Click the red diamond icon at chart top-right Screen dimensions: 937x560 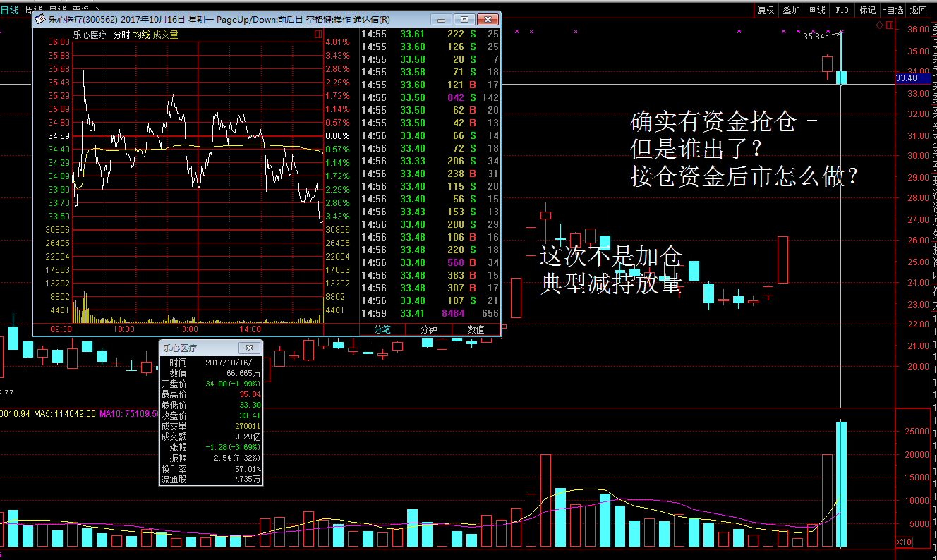click(x=879, y=25)
